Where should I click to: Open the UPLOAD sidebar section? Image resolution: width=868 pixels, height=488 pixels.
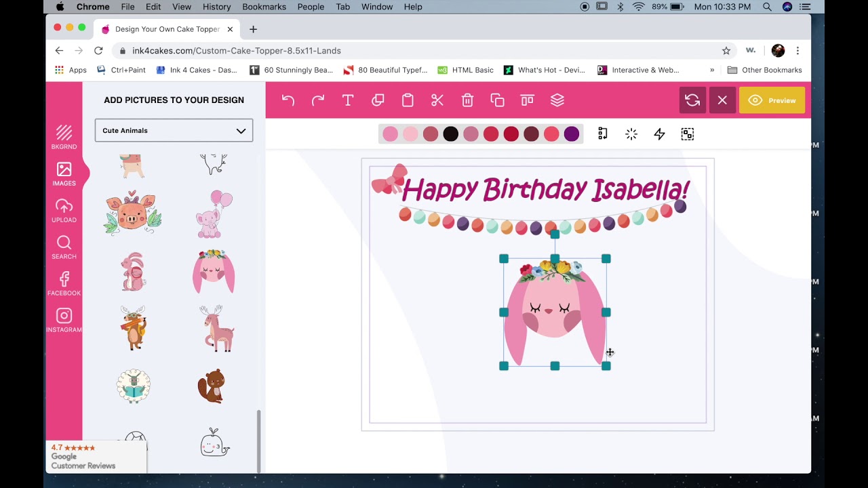pos(64,210)
